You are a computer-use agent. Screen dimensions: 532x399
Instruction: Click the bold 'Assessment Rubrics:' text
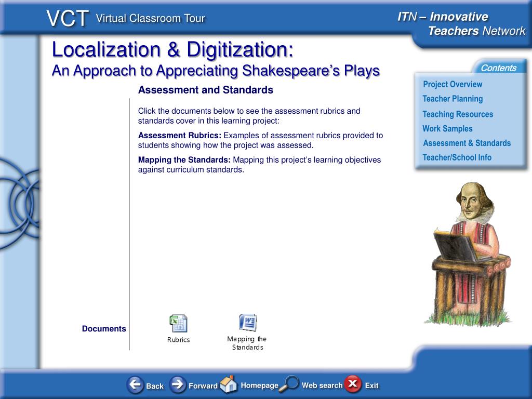click(x=179, y=136)
